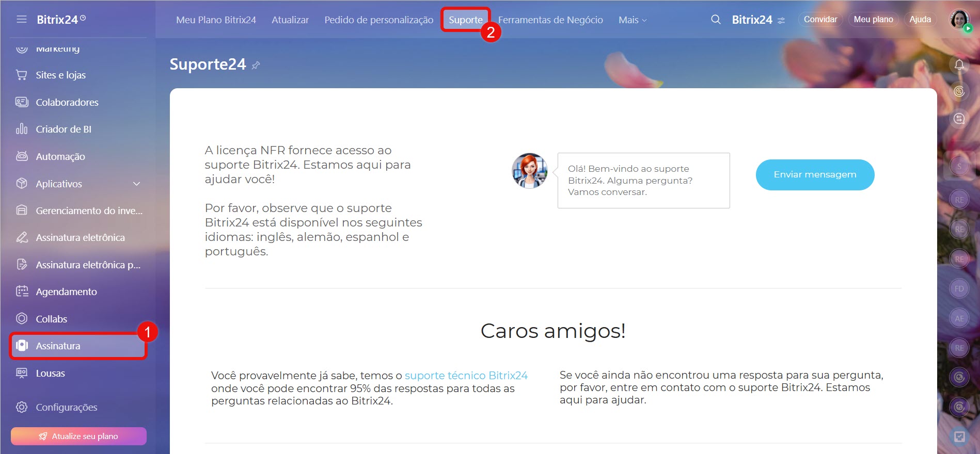
Task: Open Ferramentas de Negócio tab
Action: pyautogui.click(x=550, y=20)
